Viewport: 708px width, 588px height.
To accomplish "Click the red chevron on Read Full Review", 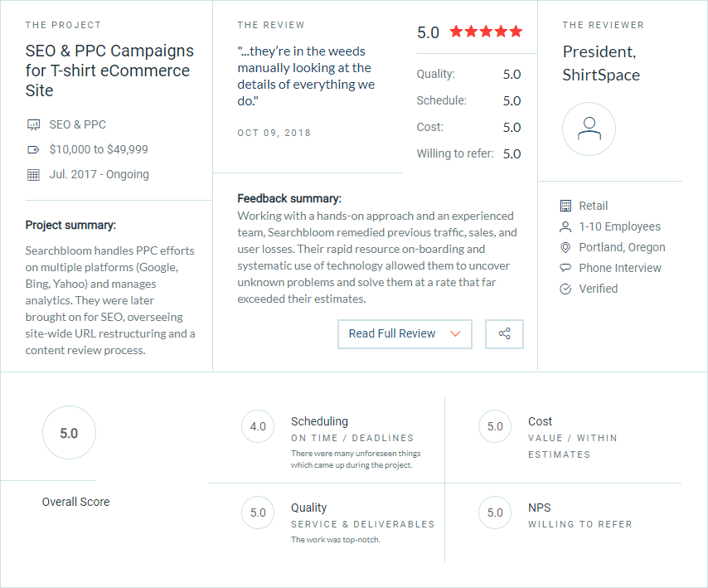I will point(454,333).
